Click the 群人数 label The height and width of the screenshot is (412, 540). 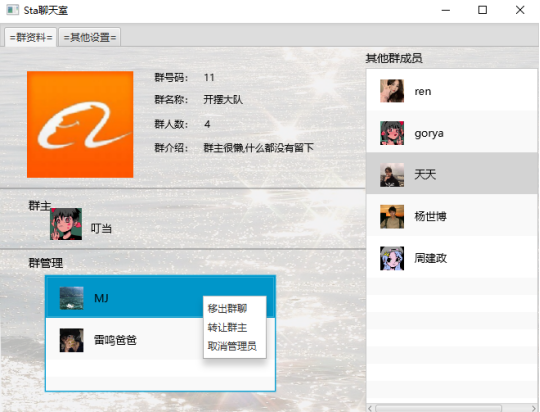pyautogui.click(x=171, y=124)
